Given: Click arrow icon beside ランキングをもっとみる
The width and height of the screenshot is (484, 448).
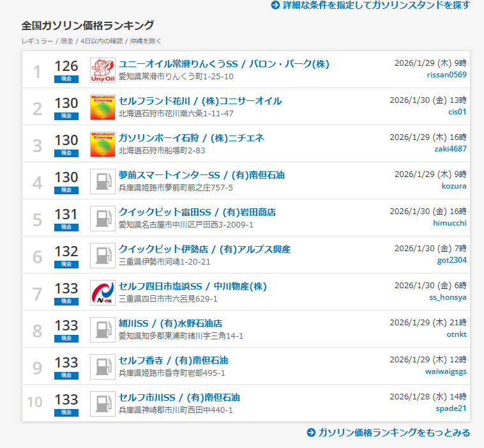Looking at the screenshot, I should tap(311, 433).
